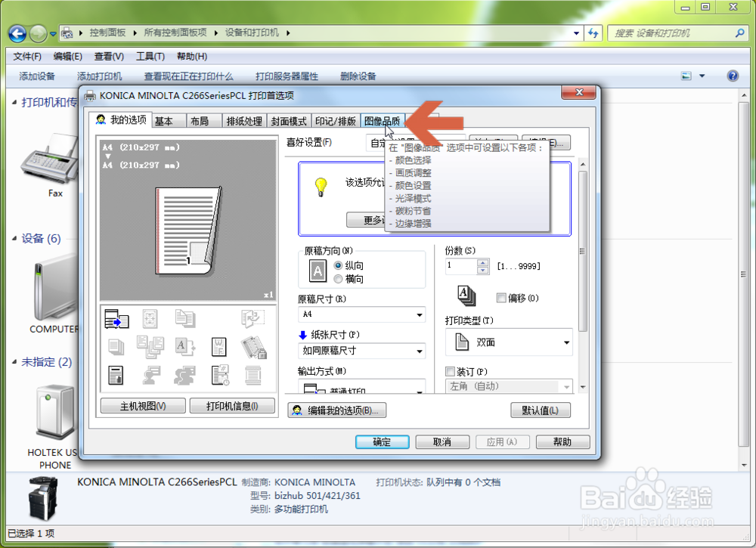
Task: Click the date and page number icon
Action: 220,376
